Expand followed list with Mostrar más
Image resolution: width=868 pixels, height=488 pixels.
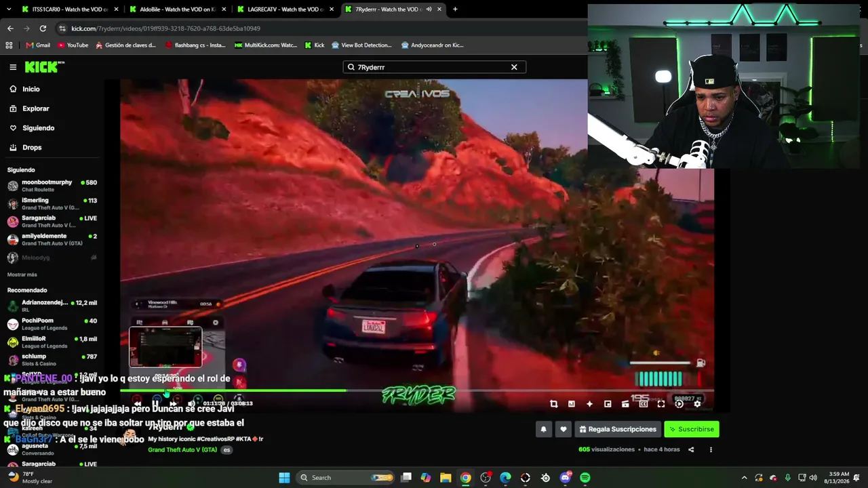tap(22, 274)
